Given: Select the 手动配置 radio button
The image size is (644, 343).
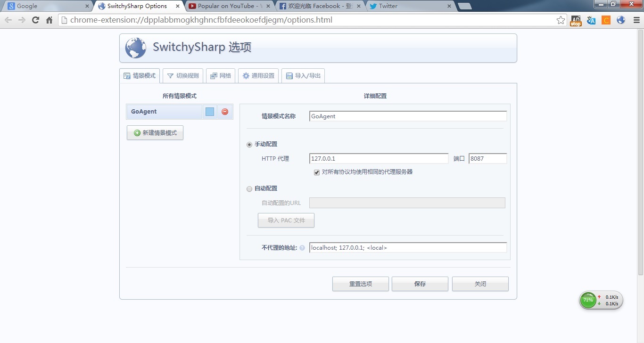Looking at the screenshot, I should click(249, 145).
